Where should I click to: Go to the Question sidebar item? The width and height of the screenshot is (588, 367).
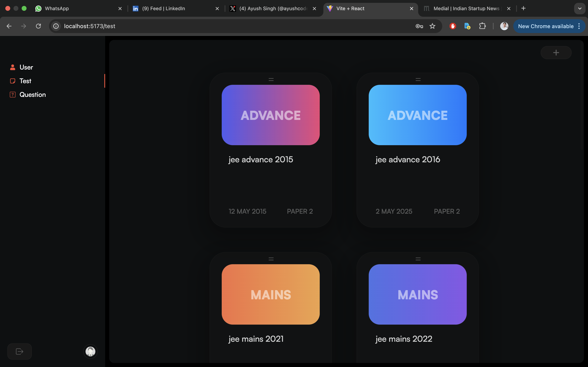click(x=32, y=95)
